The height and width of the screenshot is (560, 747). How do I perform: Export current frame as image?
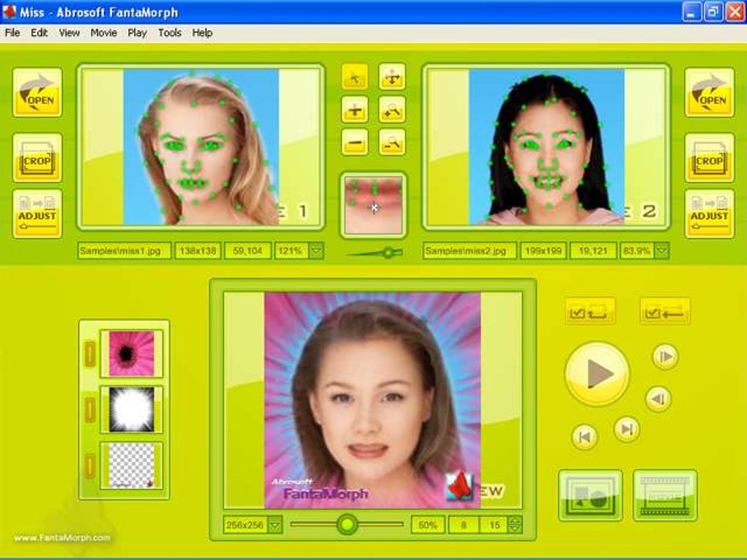point(590,496)
